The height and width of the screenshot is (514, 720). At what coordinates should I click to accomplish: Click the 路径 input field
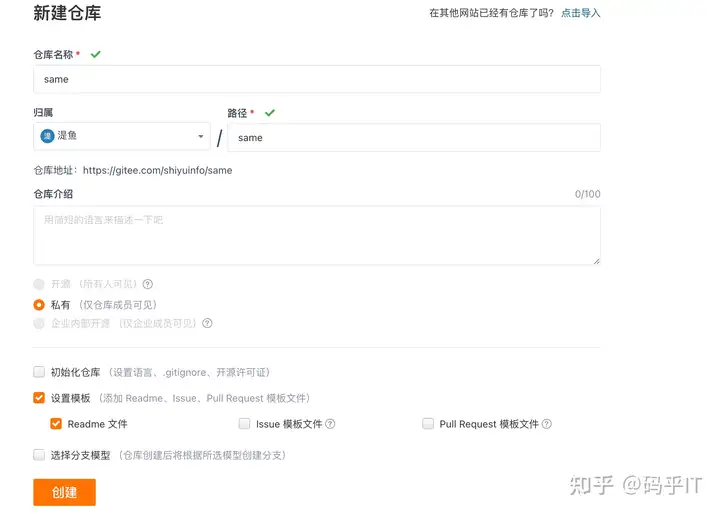coord(414,137)
